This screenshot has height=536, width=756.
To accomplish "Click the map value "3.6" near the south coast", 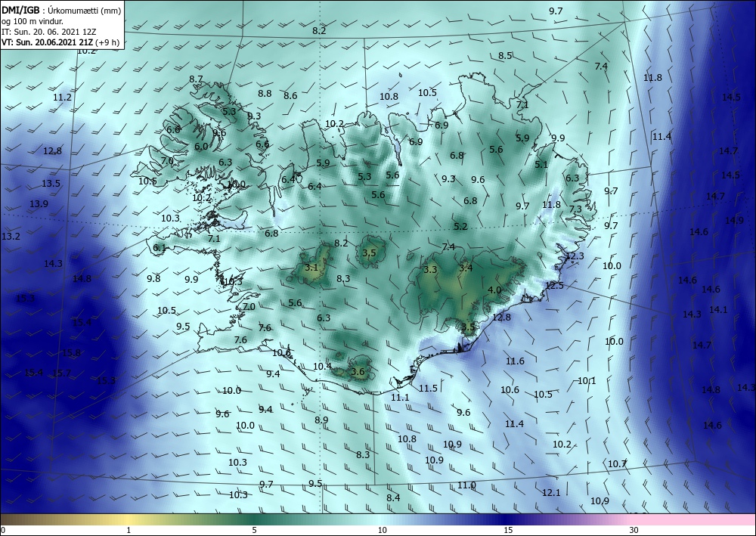I will [x=358, y=372].
